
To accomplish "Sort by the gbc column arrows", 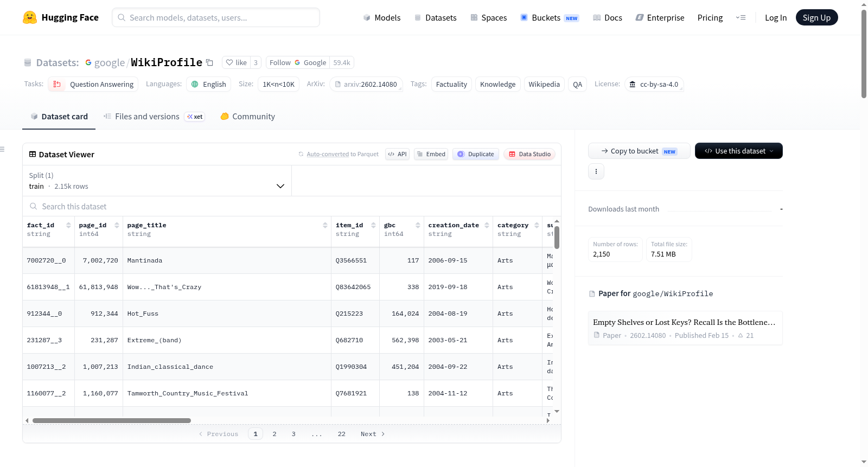I will pos(418,225).
